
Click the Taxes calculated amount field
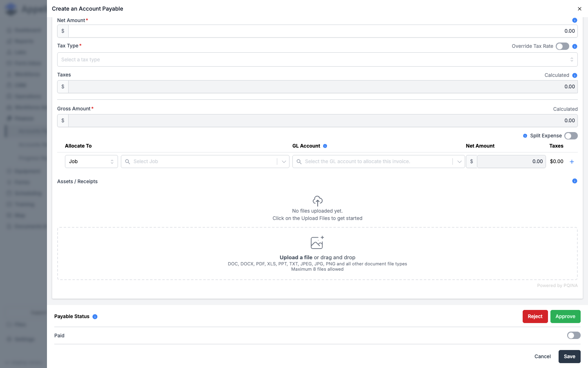click(323, 87)
